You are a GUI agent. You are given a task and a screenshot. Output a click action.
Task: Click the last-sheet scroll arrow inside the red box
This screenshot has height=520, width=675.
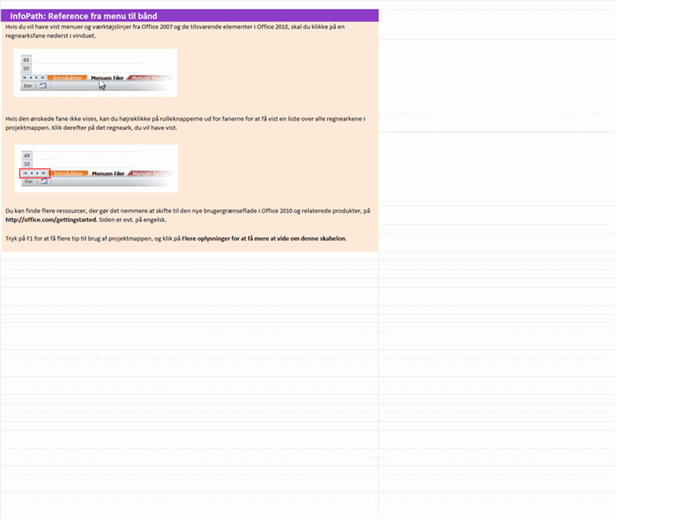coord(44,173)
